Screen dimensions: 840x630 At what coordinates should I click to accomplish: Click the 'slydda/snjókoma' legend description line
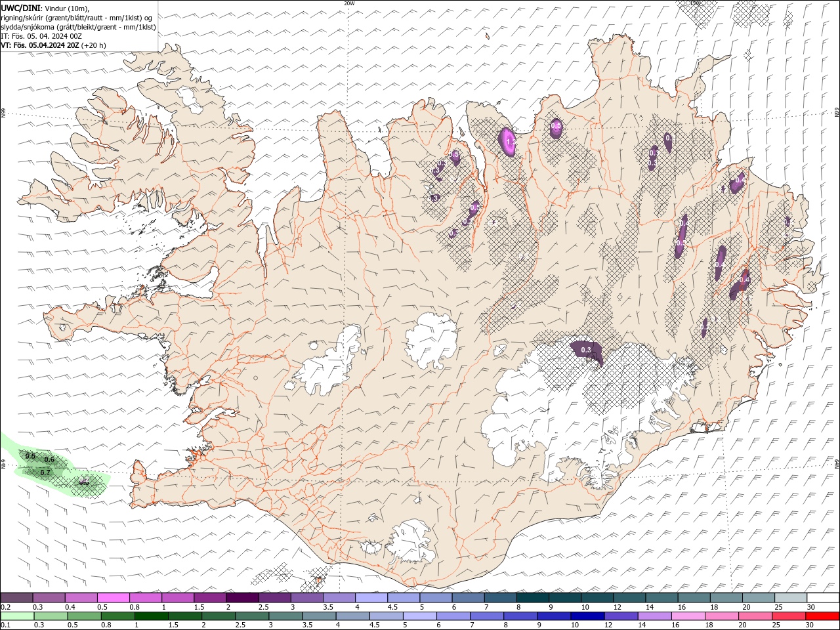point(78,27)
